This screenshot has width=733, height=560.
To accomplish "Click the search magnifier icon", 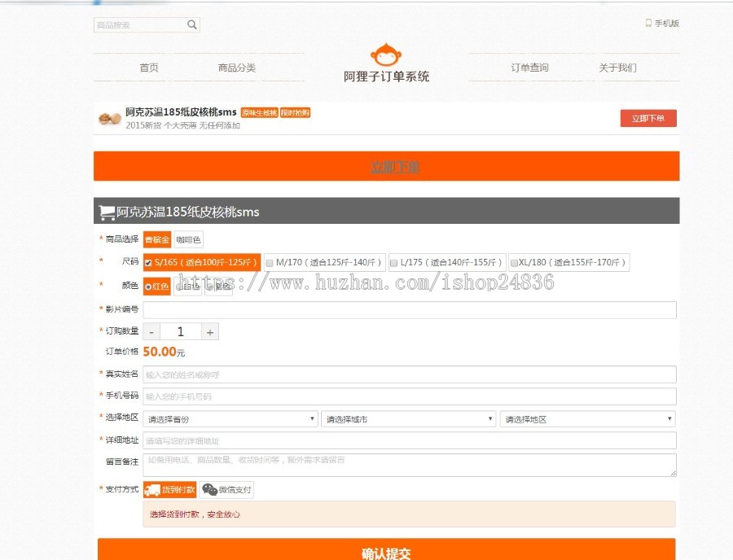I will point(191,24).
